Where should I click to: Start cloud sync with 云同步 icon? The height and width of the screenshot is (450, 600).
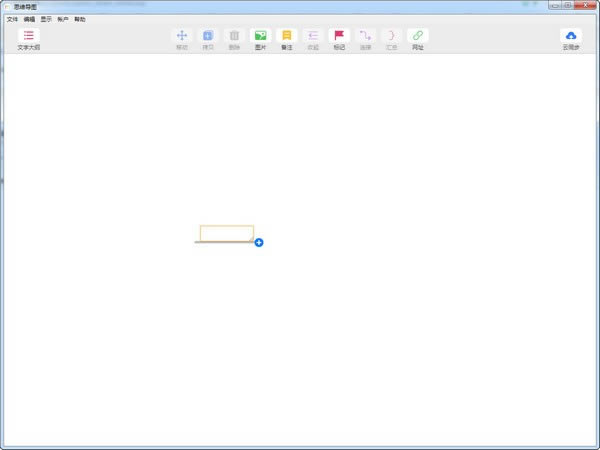571,36
